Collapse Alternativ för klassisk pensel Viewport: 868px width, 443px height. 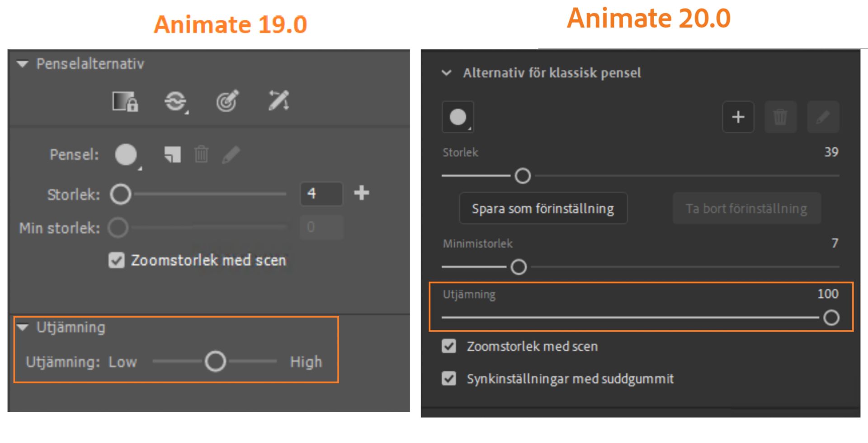447,72
